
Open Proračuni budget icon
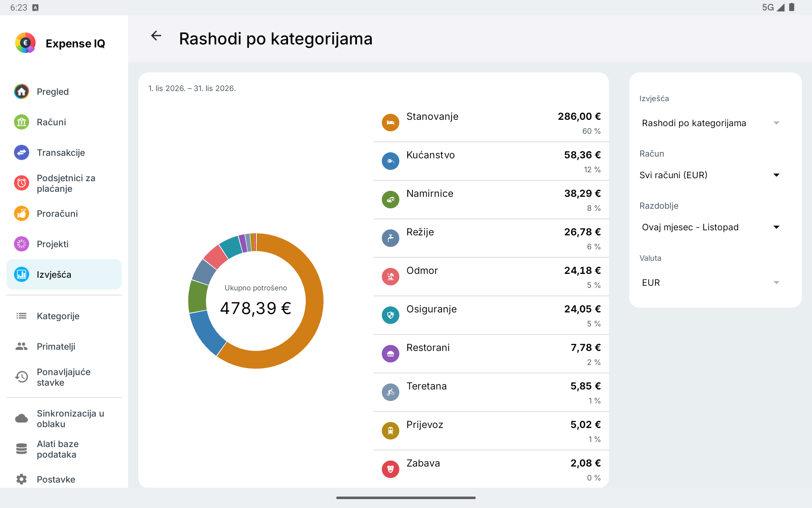coord(22,213)
